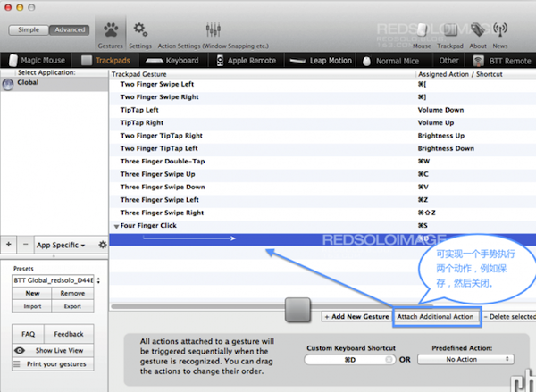
Task: Click Attach Additional Action button
Action: (x=435, y=317)
